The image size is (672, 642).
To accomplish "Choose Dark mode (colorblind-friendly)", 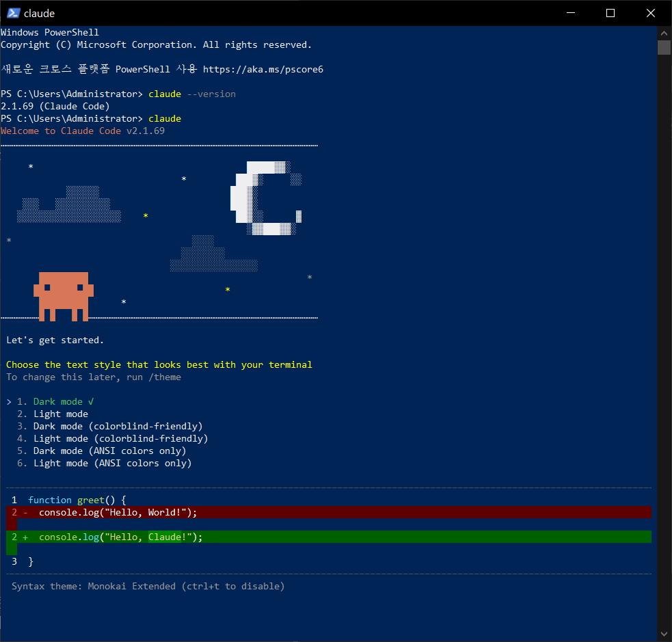I will pyautogui.click(x=109, y=427).
